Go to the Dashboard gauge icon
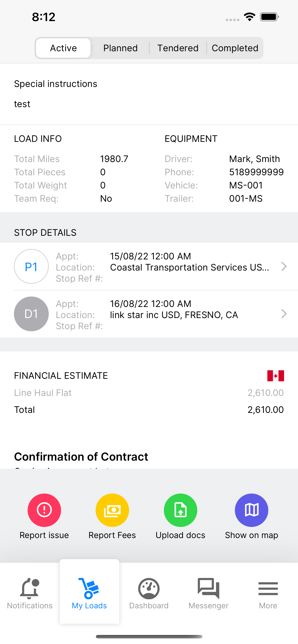Viewport: 298px width, 644px height. [x=149, y=589]
